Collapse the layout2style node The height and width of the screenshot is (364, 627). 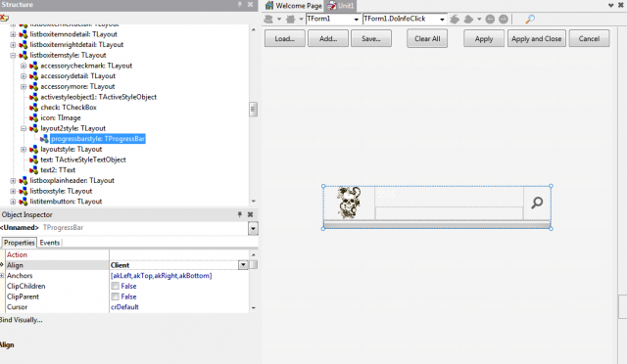(24, 128)
